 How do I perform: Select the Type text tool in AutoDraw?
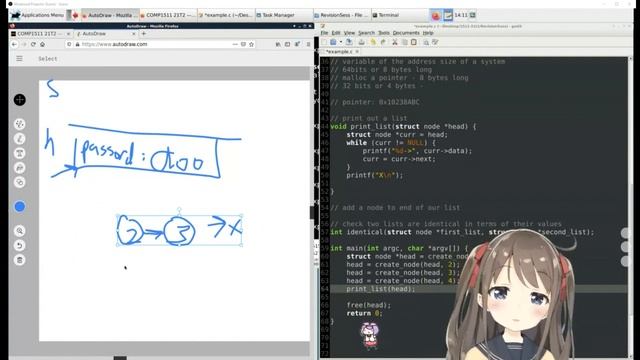click(20, 153)
